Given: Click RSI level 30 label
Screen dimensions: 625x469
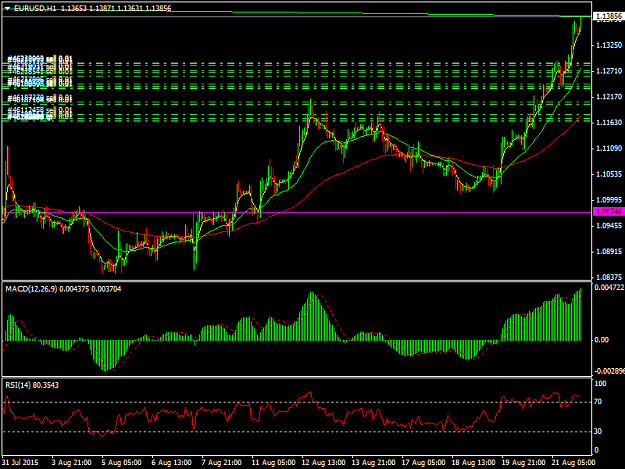Looking at the screenshot, I should [598, 431].
